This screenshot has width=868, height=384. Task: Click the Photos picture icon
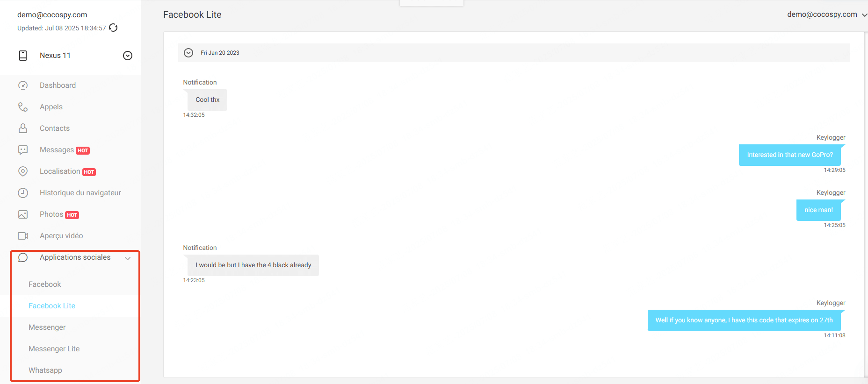(23, 214)
